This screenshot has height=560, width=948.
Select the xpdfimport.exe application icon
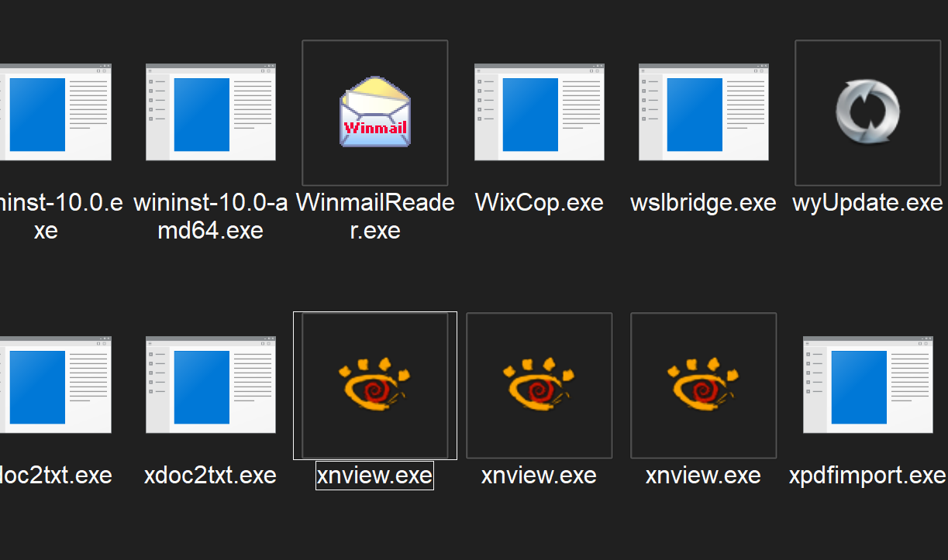(x=867, y=385)
